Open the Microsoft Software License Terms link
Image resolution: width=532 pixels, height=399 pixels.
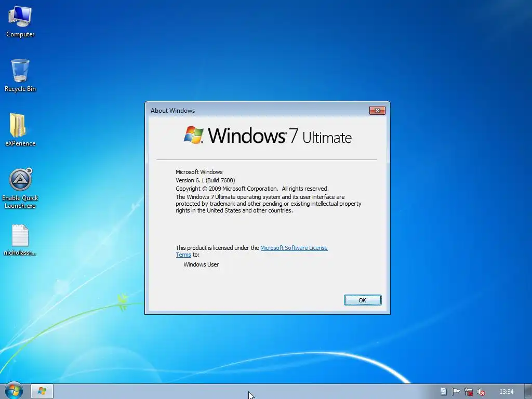[252, 251]
